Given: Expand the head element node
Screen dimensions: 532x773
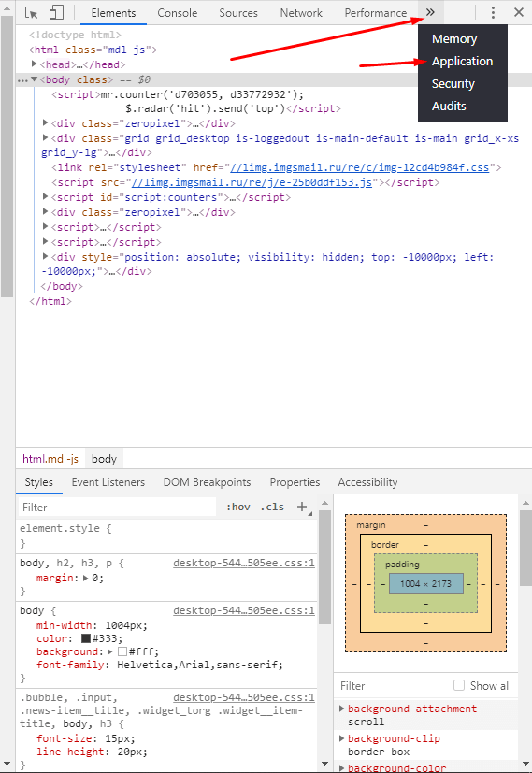Looking at the screenshot, I should click(x=34, y=64).
